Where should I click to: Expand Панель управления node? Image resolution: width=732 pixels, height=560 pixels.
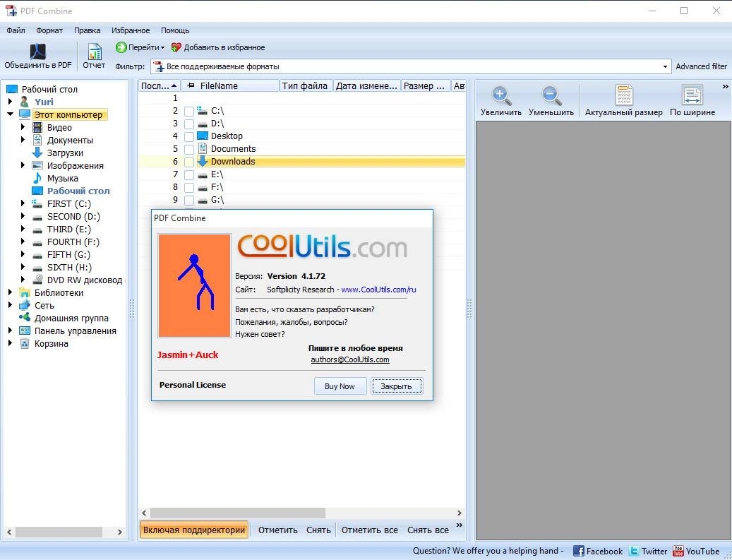pos(11,330)
